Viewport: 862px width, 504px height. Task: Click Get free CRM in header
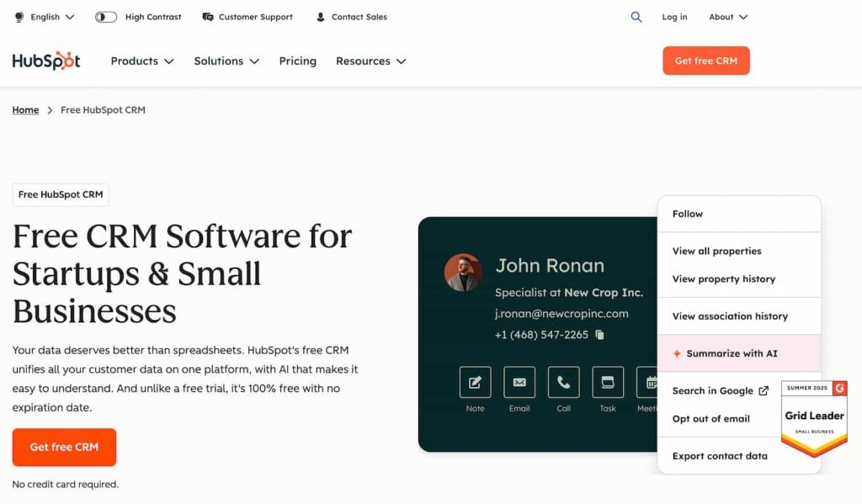706,61
